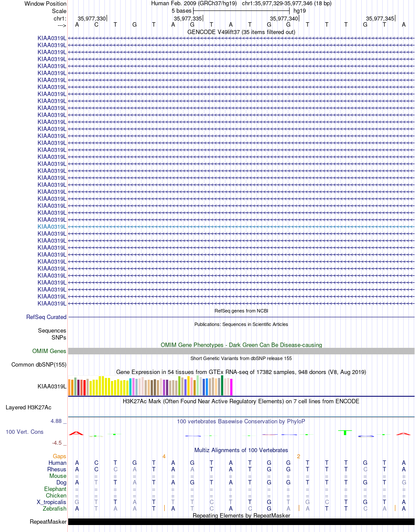Click the cyan GTEx expression bar

point(130,387)
